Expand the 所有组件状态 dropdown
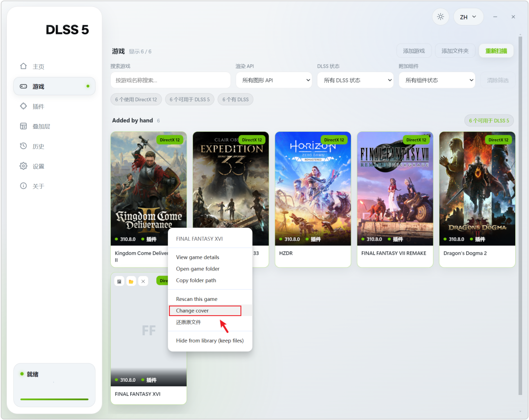 pyautogui.click(x=437, y=80)
